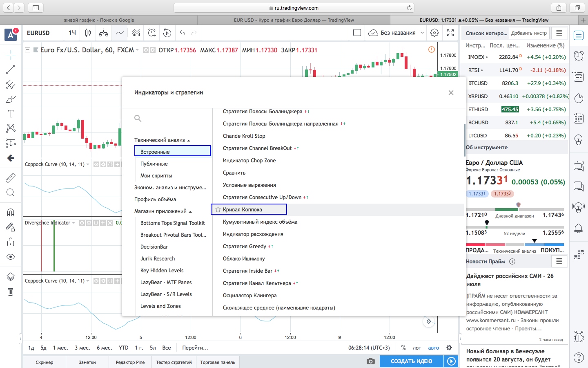
Task: Open the object tree layers icon
Action: [x=11, y=277]
